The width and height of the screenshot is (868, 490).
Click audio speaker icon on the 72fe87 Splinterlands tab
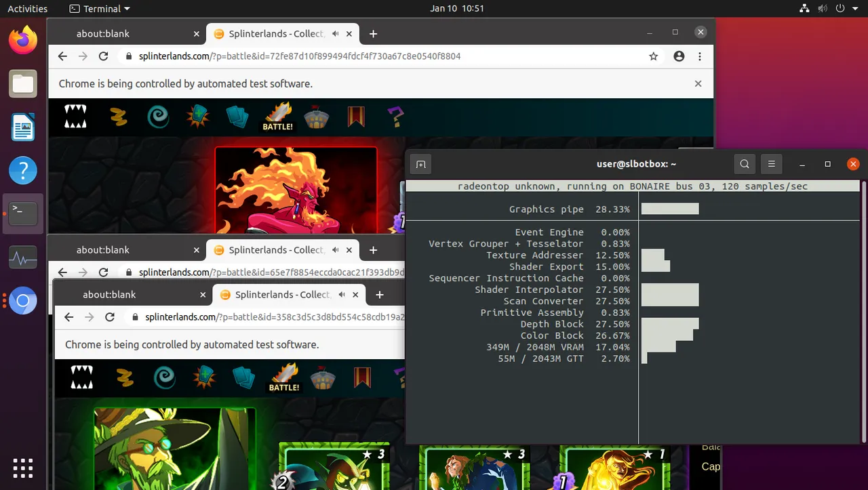[x=335, y=33]
